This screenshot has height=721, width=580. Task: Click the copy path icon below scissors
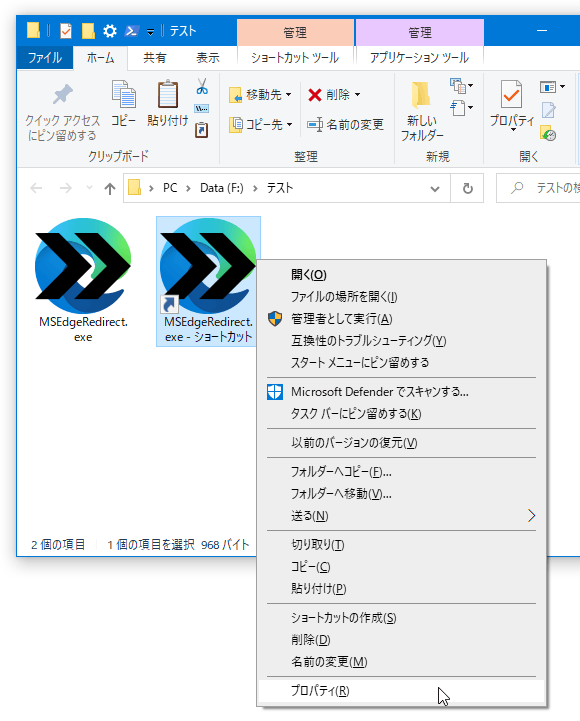click(x=201, y=109)
